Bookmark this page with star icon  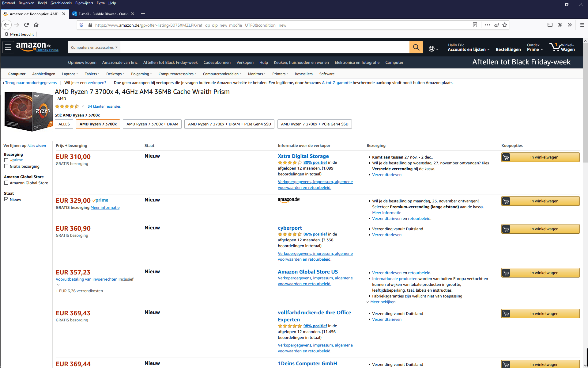505,25
